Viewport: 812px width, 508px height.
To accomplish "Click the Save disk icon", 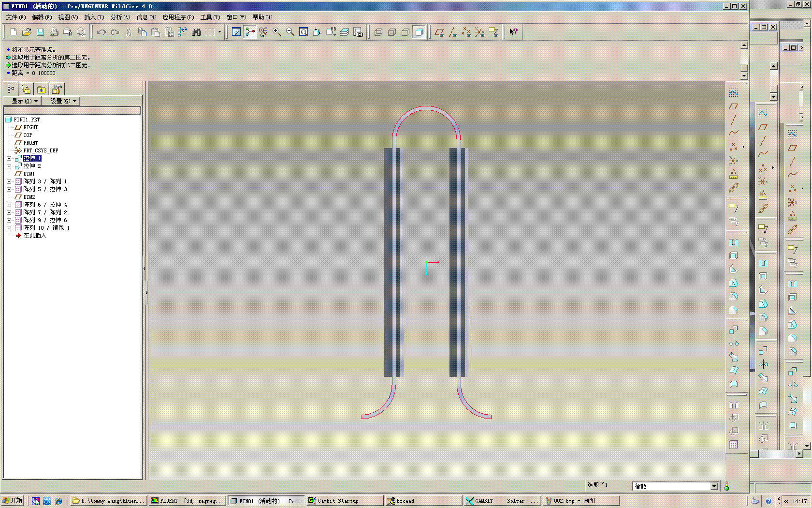I will click(41, 32).
